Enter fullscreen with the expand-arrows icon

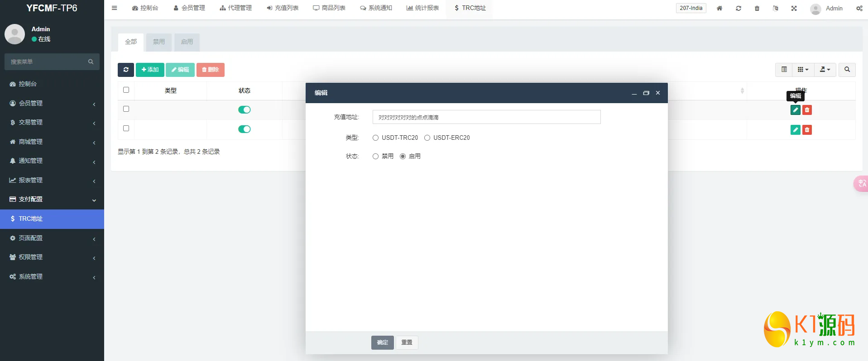[x=794, y=9]
